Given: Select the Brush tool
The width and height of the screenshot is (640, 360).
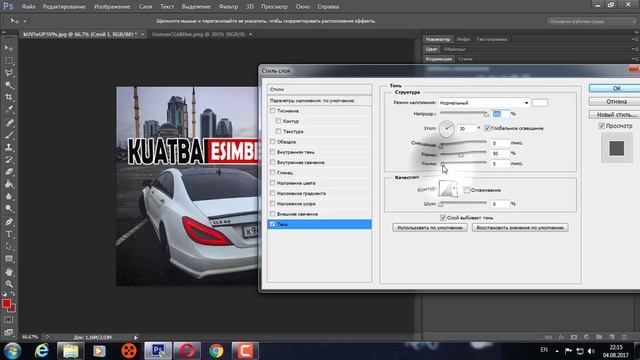Looking at the screenshot, I should point(9,135).
